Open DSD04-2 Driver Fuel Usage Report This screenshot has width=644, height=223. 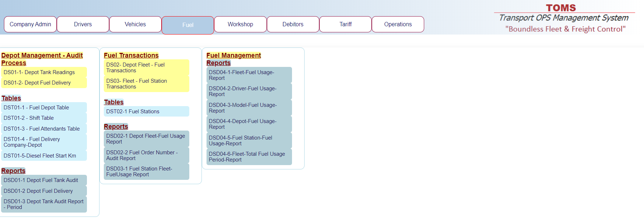[x=242, y=91]
